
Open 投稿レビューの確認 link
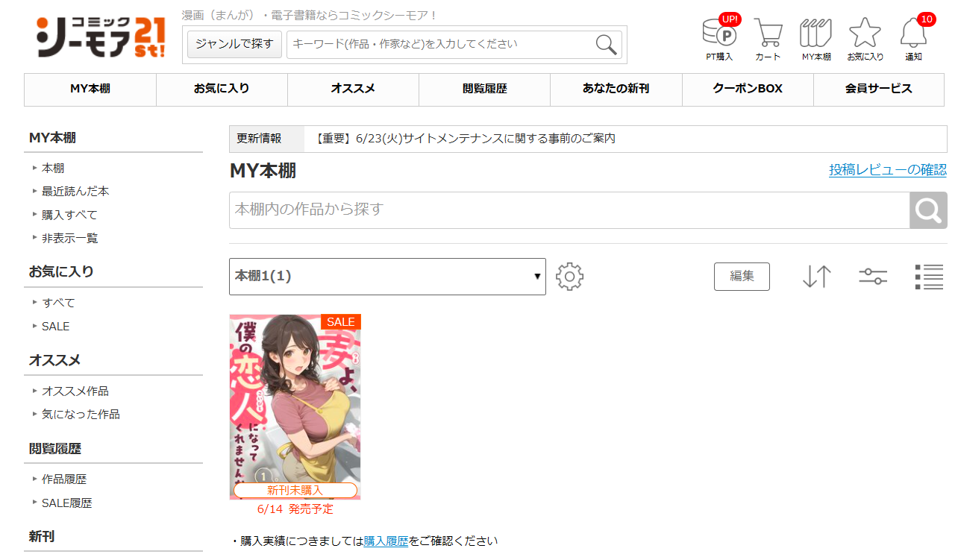(x=888, y=170)
